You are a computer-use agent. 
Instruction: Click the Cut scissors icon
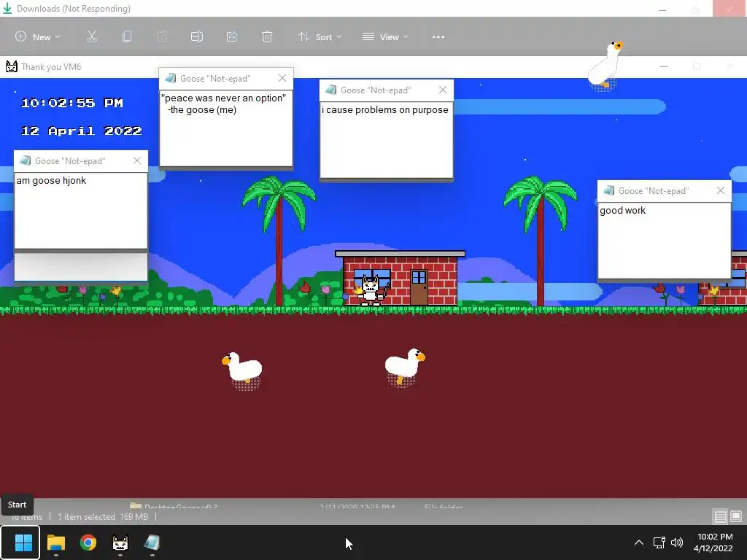(92, 36)
